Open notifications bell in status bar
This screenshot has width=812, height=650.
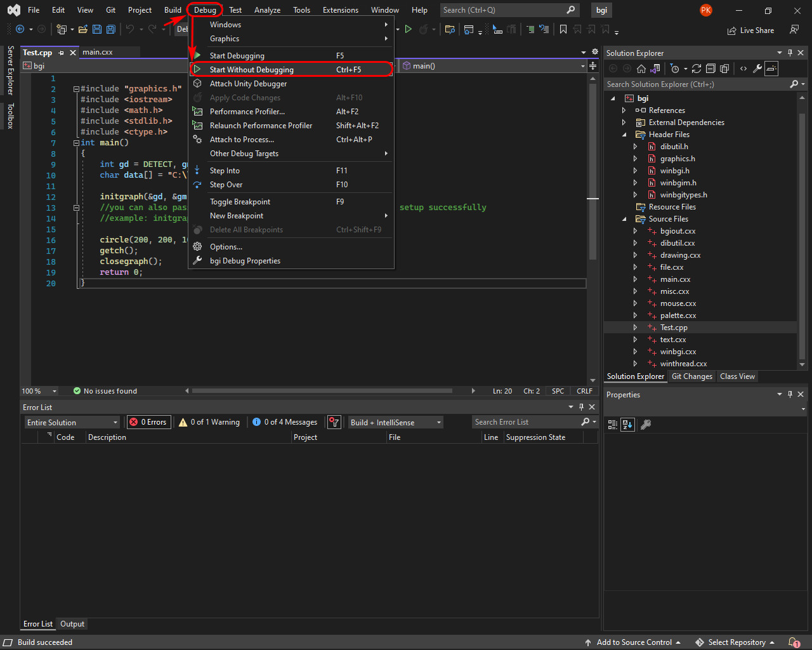click(794, 642)
